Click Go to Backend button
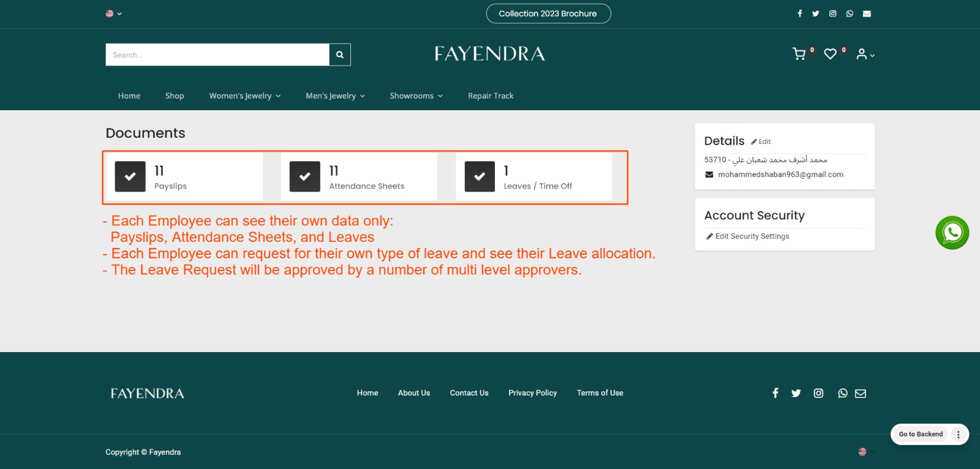 point(921,434)
